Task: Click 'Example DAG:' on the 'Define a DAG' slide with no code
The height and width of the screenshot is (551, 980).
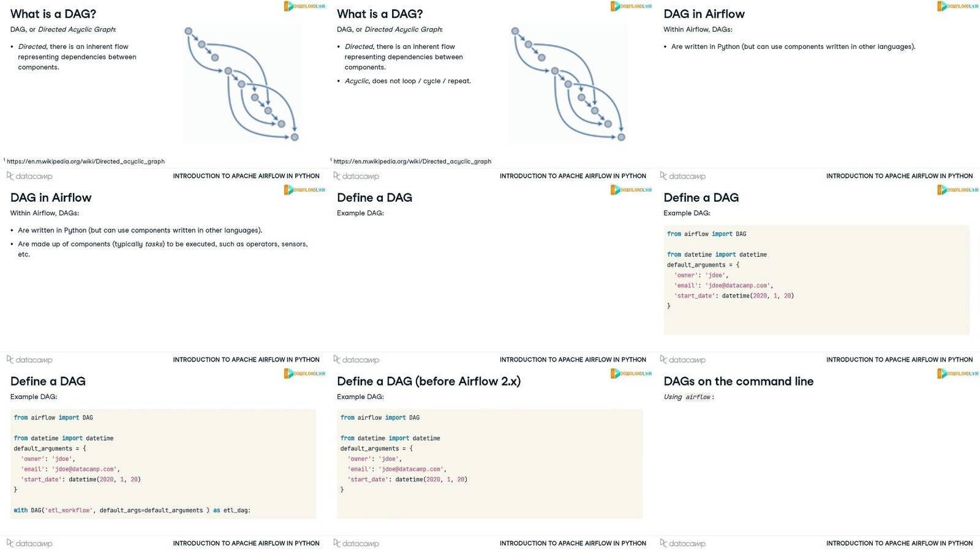Action: [x=360, y=213]
